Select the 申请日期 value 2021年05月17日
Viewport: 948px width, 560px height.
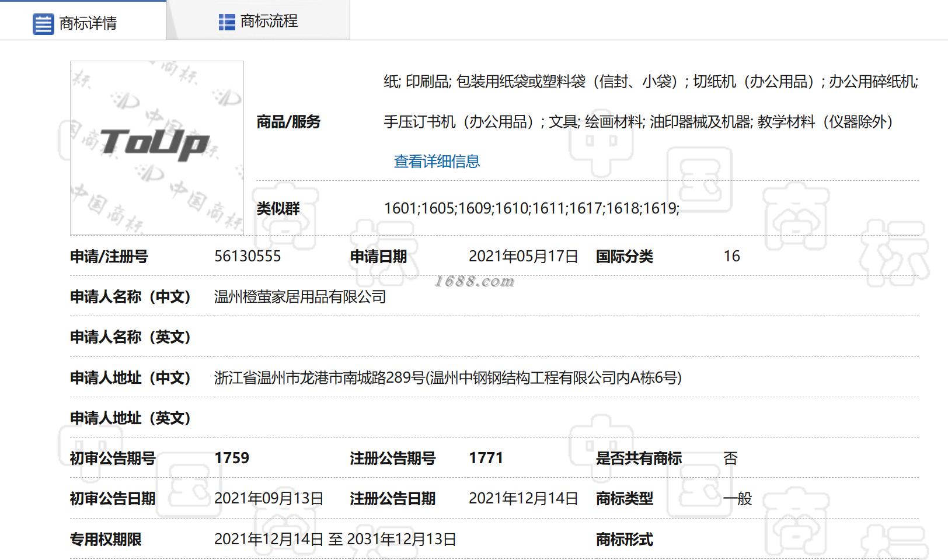523,256
